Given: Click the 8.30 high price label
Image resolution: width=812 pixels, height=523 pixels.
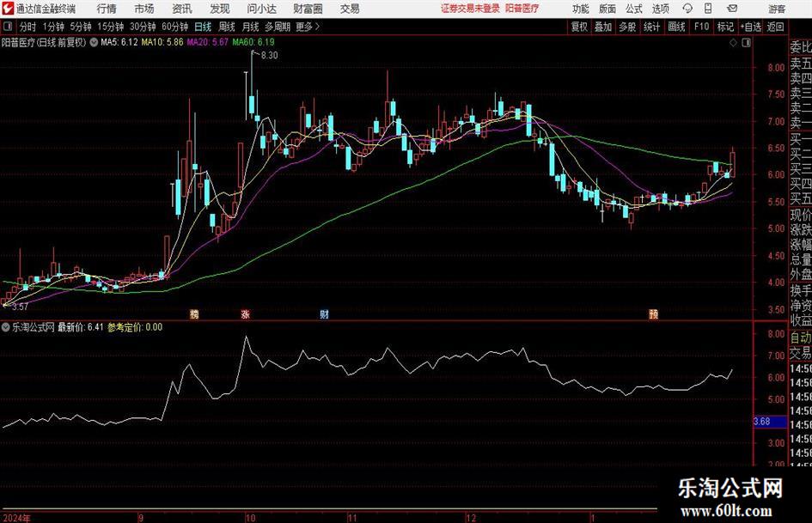Looking at the screenshot, I should [x=269, y=55].
